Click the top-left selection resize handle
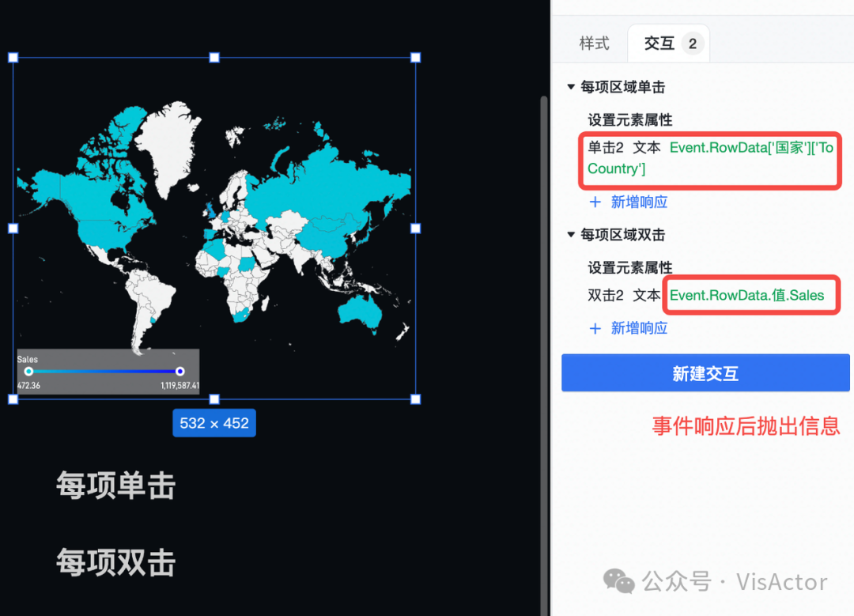The image size is (854, 616). click(x=13, y=58)
